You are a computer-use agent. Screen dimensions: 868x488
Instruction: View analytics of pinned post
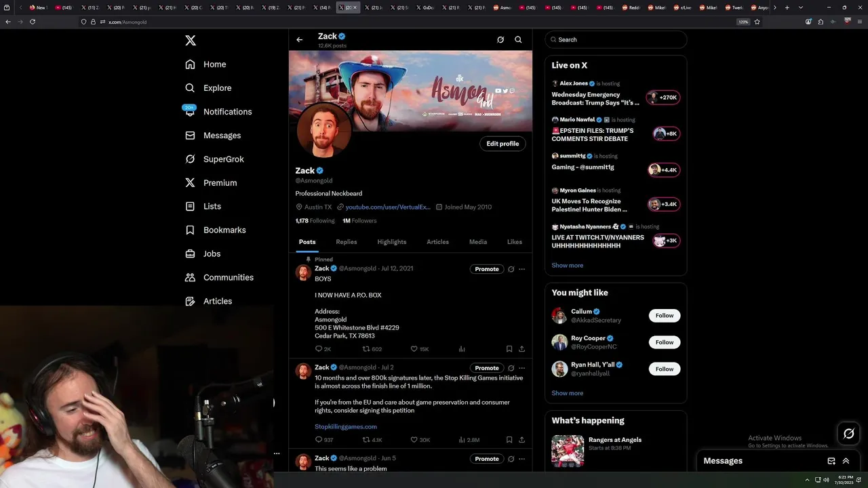pyautogui.click(x=462, y=349)
